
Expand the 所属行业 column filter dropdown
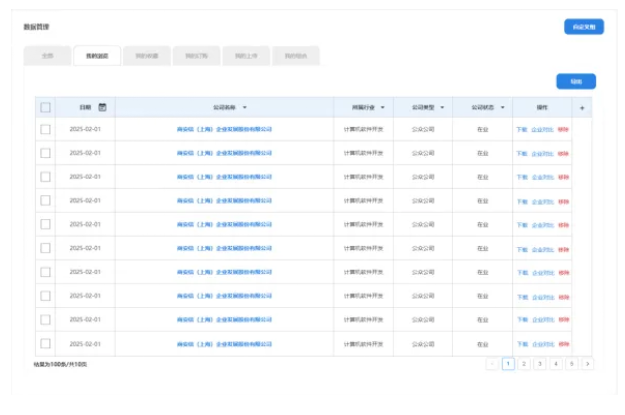click(382, 107)
